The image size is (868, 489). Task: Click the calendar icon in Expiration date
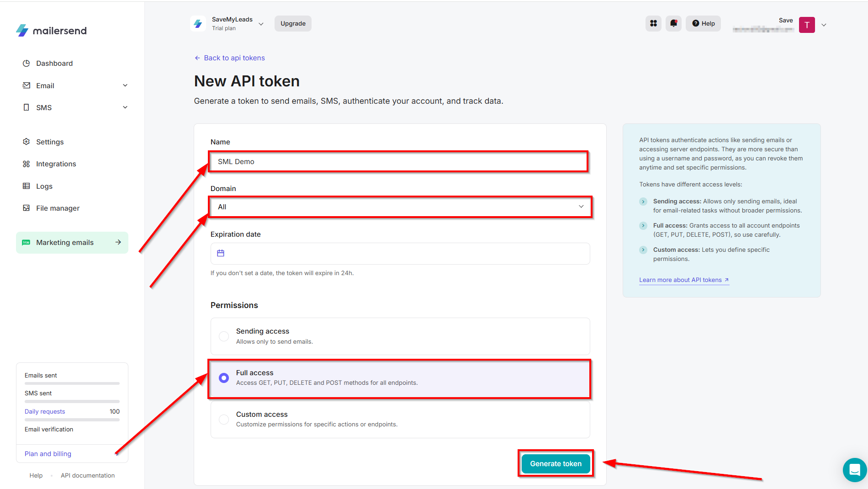(221, 253)
